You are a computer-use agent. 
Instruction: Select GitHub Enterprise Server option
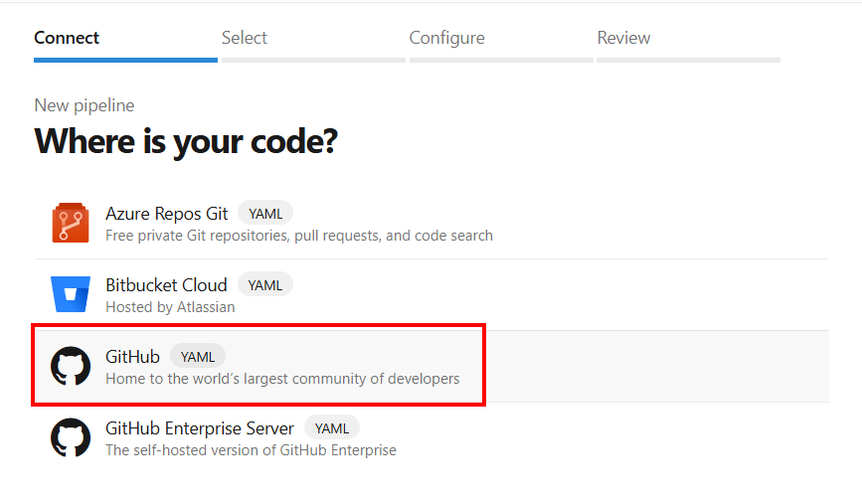pyautogui.click(x=431, y=437)
